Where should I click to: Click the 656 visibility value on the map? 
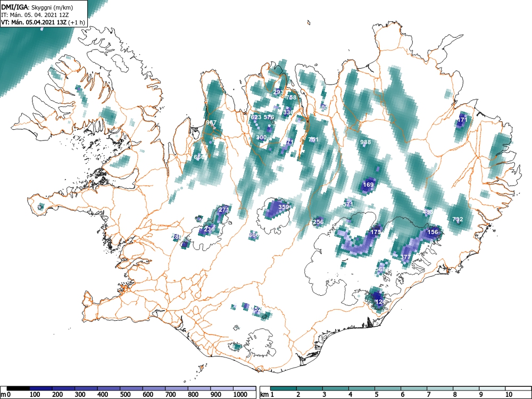199,157
